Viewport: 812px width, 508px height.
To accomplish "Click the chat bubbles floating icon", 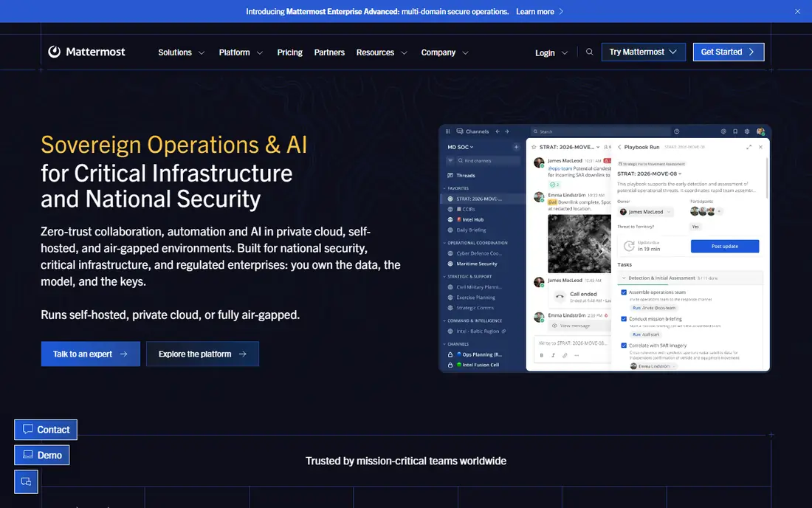I will point(26,481).
